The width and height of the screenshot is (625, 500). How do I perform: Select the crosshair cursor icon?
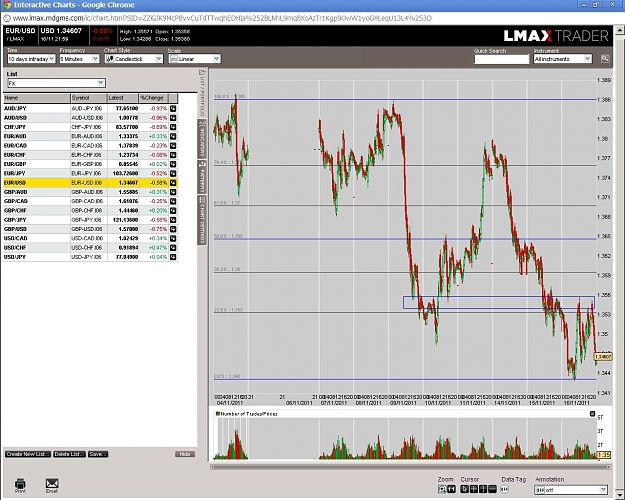[x=474, y=489]
